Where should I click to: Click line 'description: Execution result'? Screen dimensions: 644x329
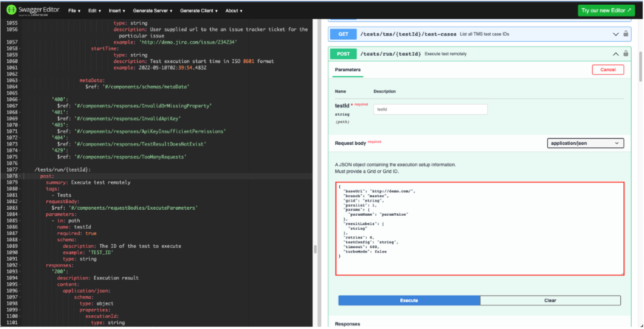[x=98, y=278]
